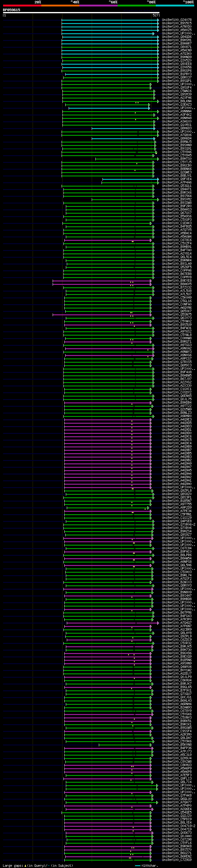The image size is (197, 868).
Task: Click the UniRef100_B9EYE8 label
Action: pyautogui.click(x=177, y=281)
